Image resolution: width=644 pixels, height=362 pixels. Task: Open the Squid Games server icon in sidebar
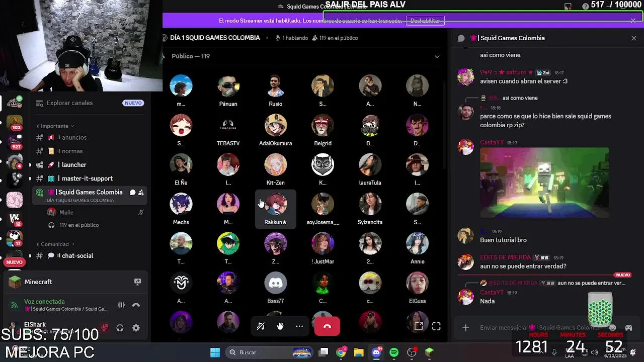point(15,102)
